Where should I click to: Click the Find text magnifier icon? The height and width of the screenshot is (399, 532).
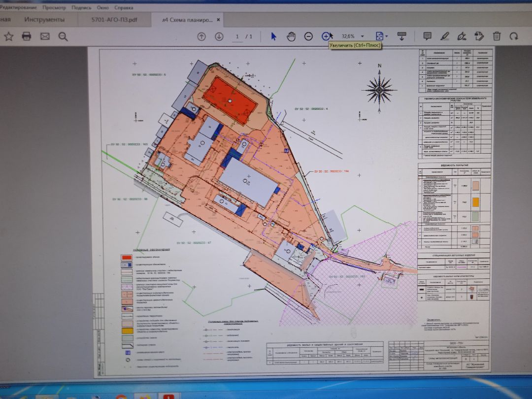63,36
